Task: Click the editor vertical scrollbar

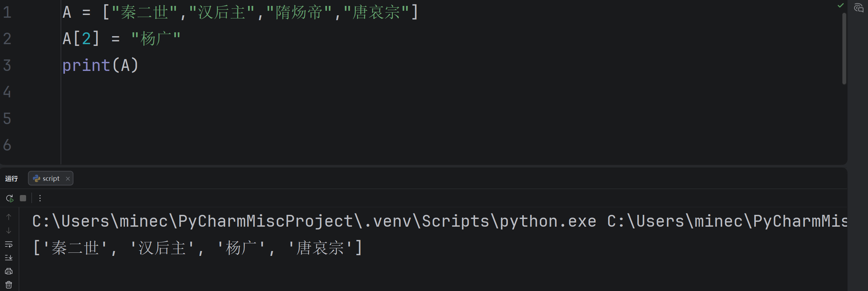Action: click(x=844, y=49)
